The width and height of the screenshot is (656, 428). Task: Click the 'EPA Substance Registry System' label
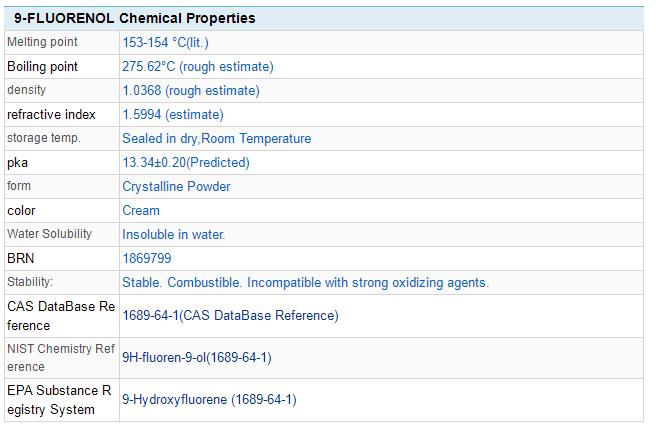coord(61,399)
